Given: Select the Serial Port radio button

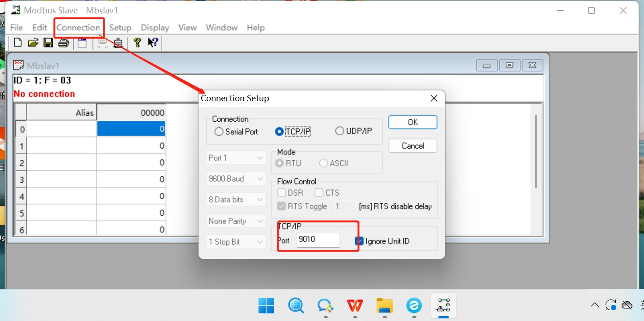Looking at the screenshot, I should pos(219,132).
